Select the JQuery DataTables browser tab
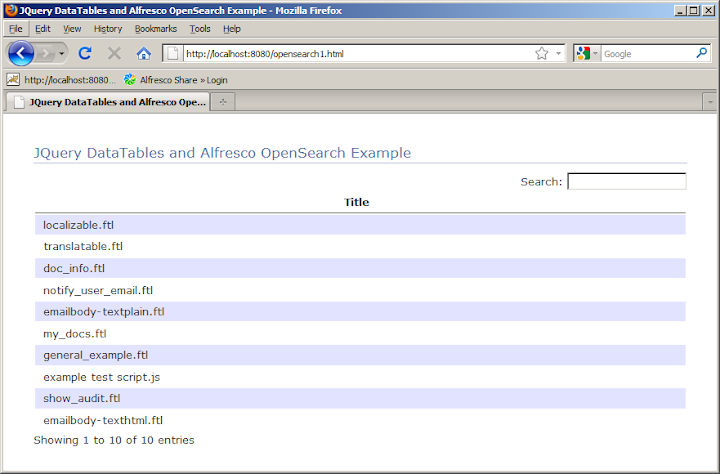Viewport: 720px width, 474px height. pos(108,102)
